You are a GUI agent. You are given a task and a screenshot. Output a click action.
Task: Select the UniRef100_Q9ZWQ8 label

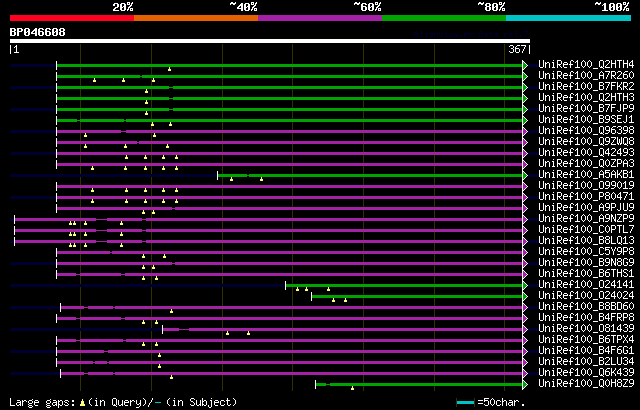(586, 142)
